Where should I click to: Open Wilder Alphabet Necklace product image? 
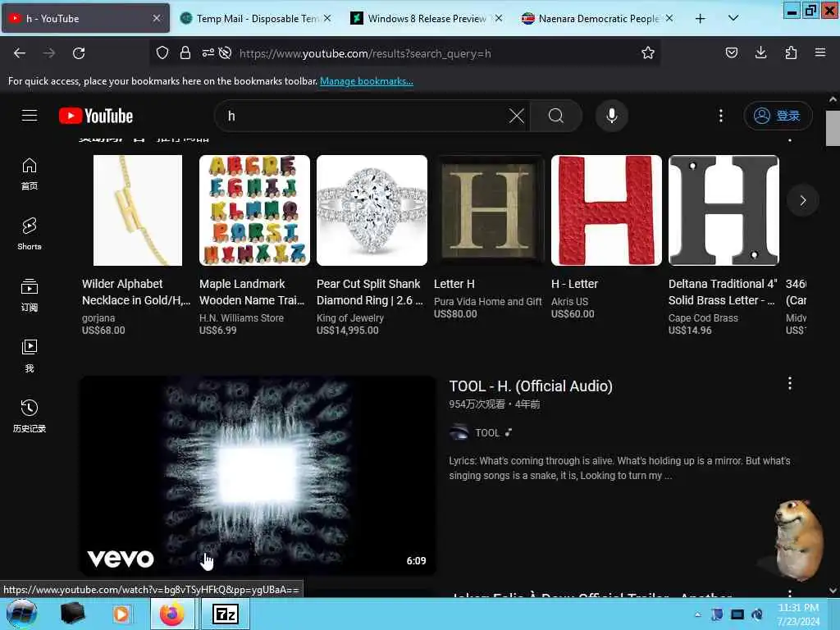[x=138, y=210]
